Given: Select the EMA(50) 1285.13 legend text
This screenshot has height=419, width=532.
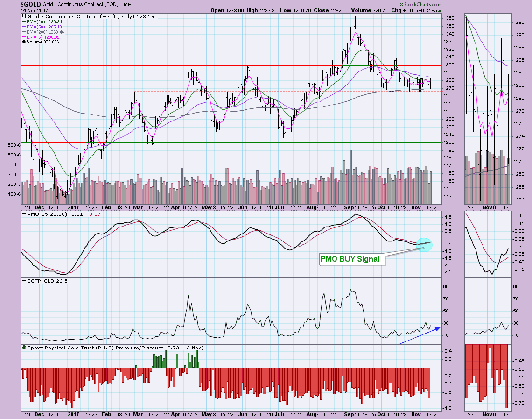Looking at the screenshot, I should [x=44, y=27].
